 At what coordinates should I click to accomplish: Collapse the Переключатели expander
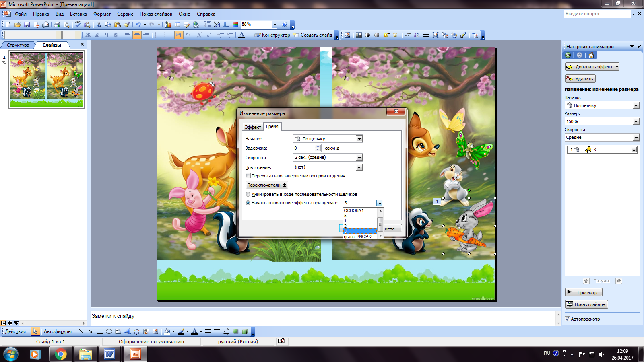pyautogui.click(x=267, y=185)
